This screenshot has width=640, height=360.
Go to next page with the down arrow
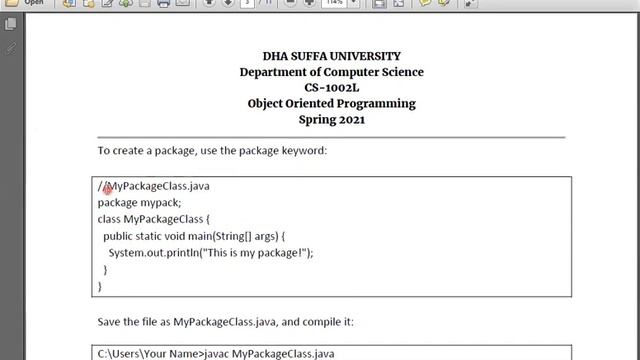point(228,3)
